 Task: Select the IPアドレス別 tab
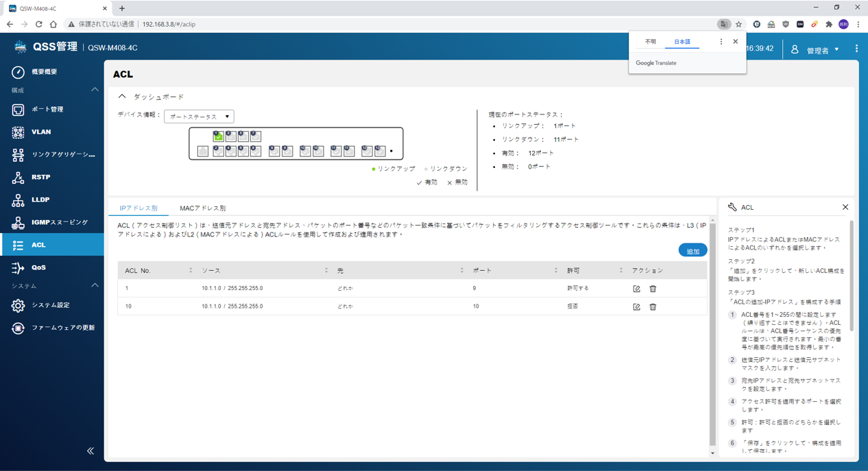(x=138, y=208)
